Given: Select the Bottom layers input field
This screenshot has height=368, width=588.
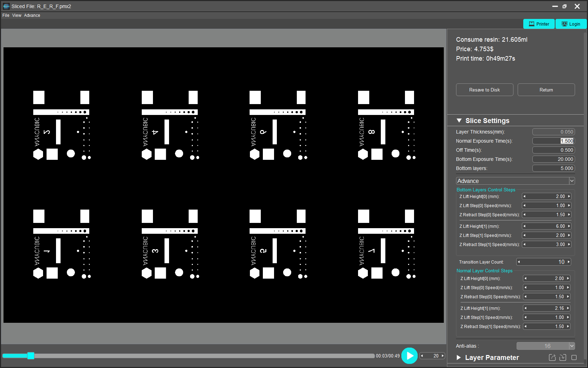Looking at the screenshot, I should pyautogui.click(x=553, y=168).
